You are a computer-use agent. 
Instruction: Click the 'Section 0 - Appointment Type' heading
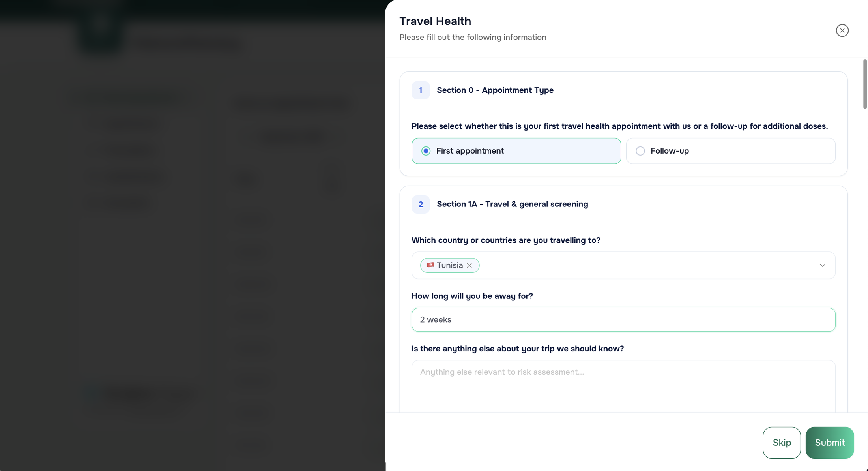click(x=495, y=90)
